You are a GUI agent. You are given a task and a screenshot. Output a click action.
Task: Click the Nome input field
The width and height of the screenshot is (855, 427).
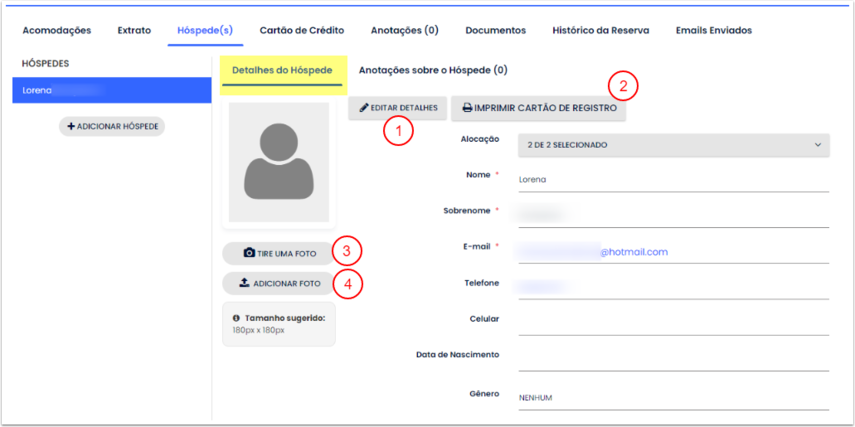click(x=673, y=180)
